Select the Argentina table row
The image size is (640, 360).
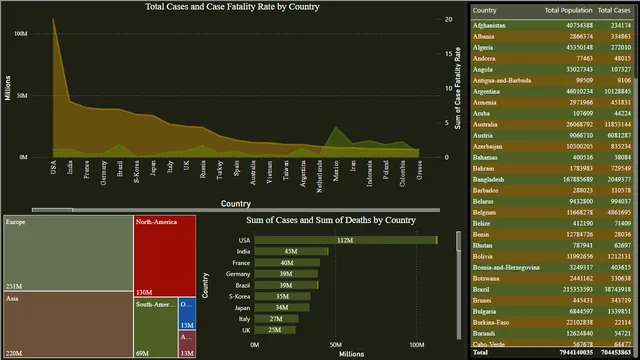[552, 91]
